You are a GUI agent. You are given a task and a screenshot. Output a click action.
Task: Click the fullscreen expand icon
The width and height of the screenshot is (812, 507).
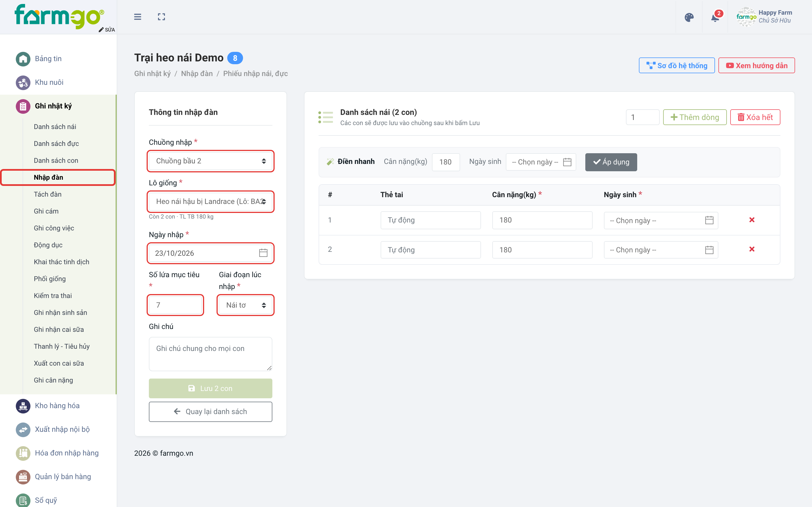click(x=161, y=17)
